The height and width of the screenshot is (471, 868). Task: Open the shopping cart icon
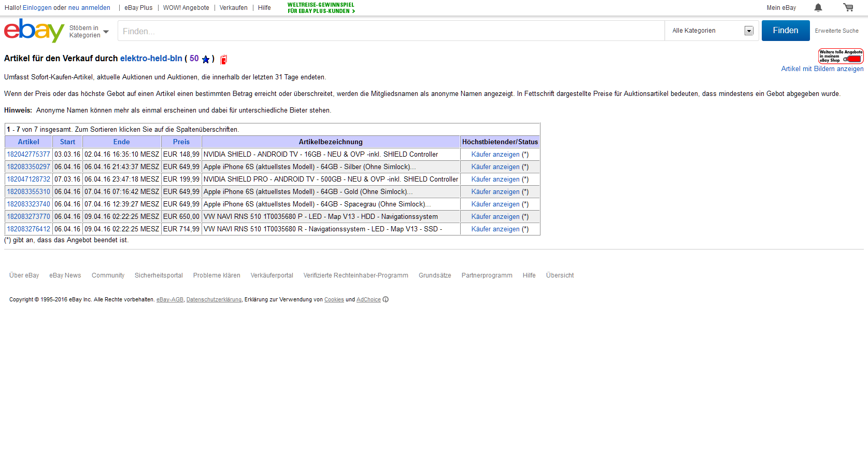[848, 7]
